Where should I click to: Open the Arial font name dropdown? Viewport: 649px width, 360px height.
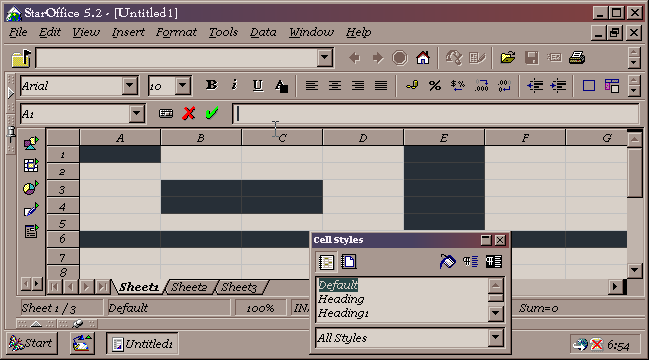pyautogui.click(x=130, y=86)
